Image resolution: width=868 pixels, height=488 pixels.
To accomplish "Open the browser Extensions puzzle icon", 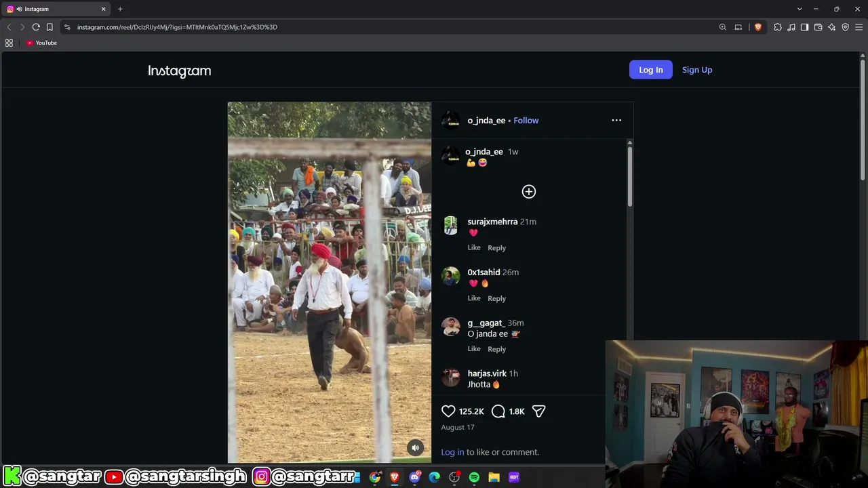I will [x=778, y=27].
